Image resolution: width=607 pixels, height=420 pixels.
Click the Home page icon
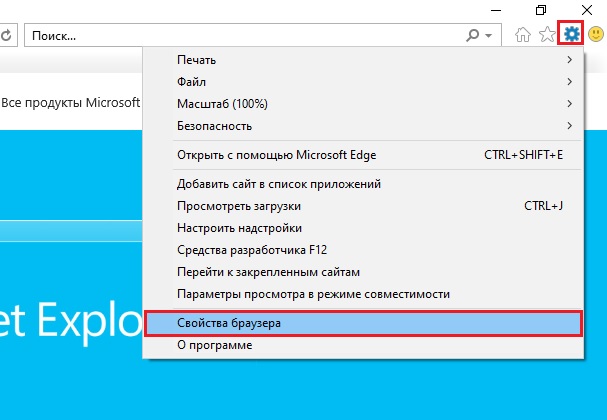point(523,34)
